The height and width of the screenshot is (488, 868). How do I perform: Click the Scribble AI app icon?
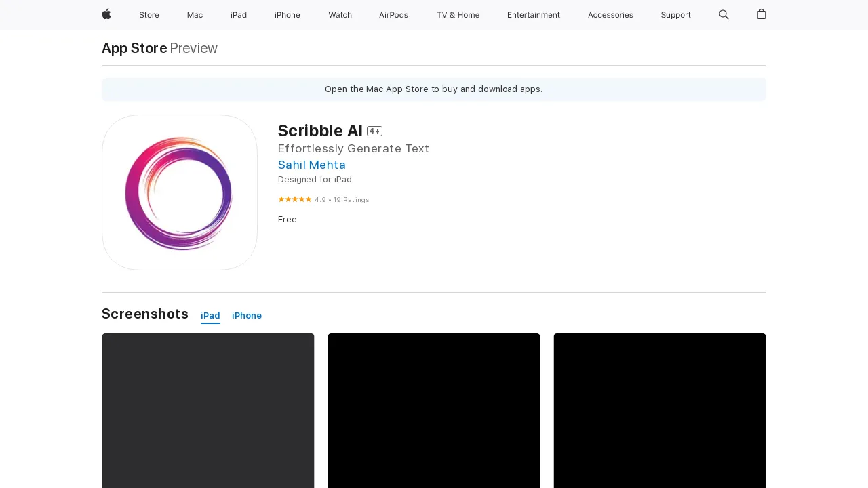tap(180, 192)
